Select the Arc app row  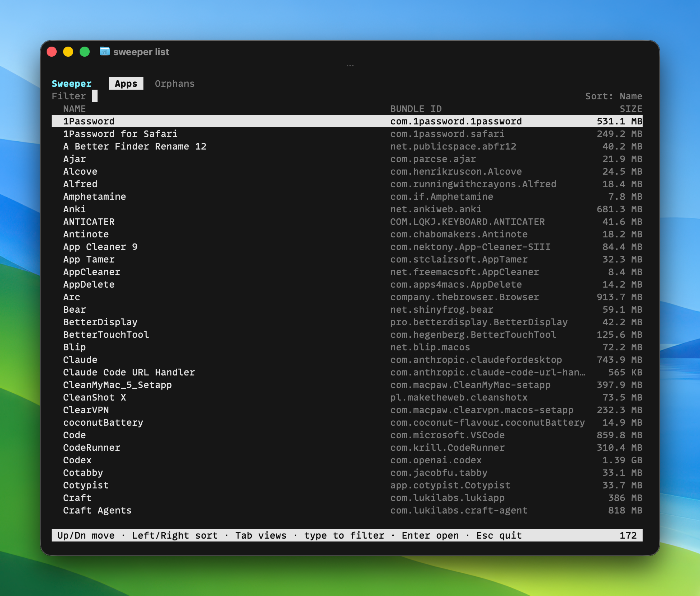click(347, 297)
